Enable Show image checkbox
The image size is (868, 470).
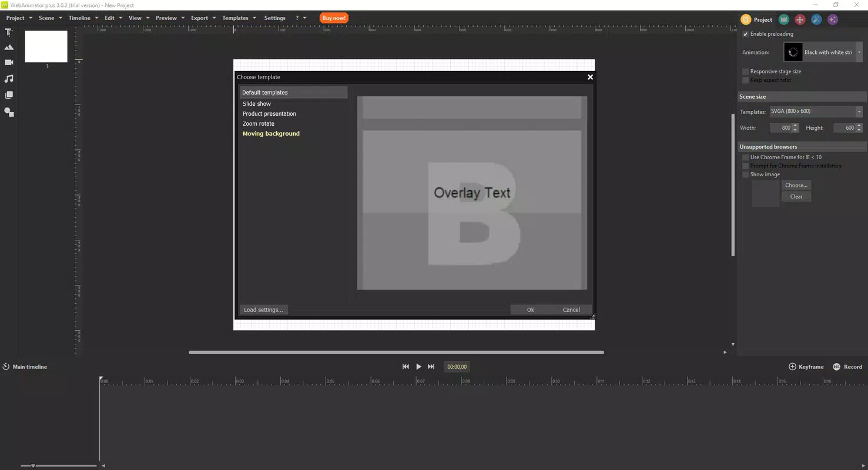coord(746,174)
